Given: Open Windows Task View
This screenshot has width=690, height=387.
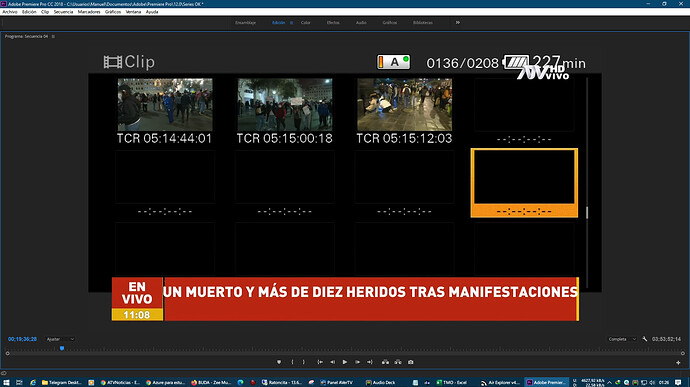Looking at the screenshot, I should pos(19,383).
